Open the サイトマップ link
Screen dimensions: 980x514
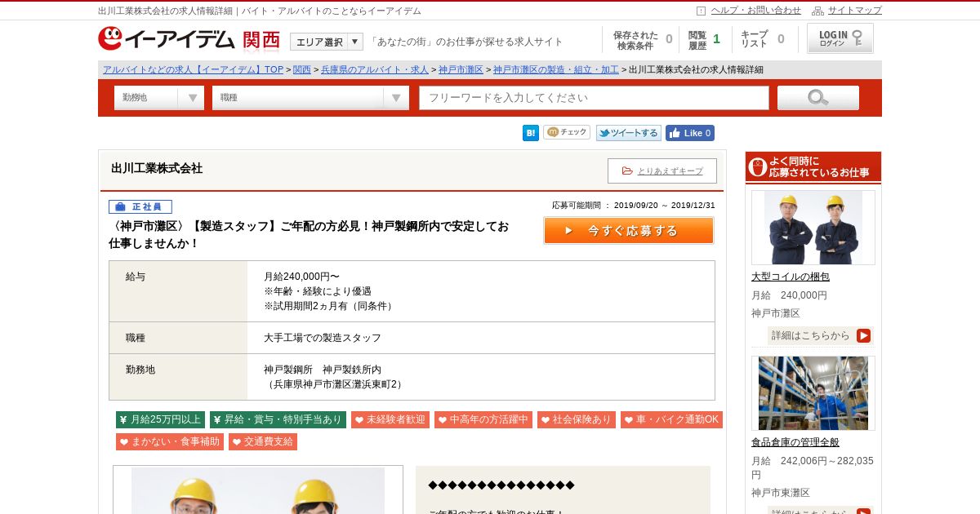(855, 11)
